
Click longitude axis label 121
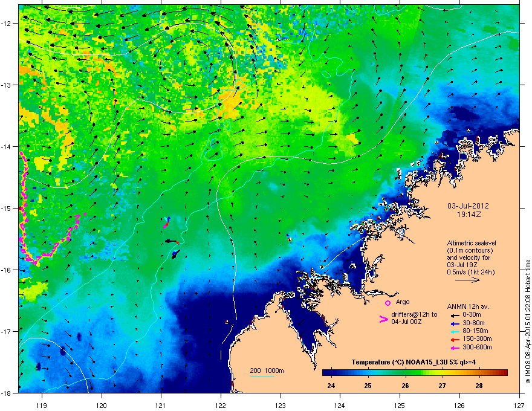tap(161, 405)
